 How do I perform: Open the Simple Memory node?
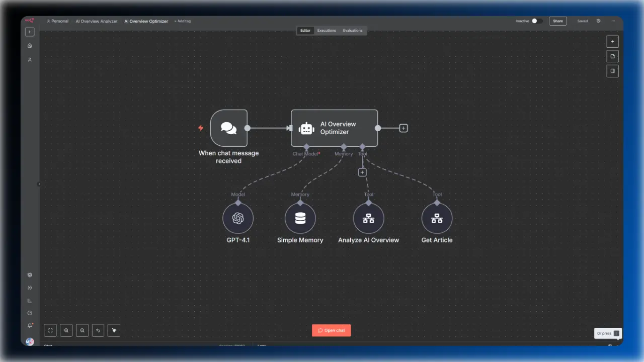click(x=300, y=218)
